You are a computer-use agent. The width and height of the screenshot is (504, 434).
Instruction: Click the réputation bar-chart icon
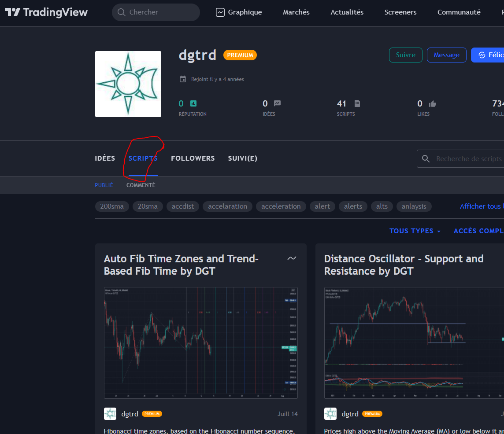pyautogui.click(x=193, y=103)
